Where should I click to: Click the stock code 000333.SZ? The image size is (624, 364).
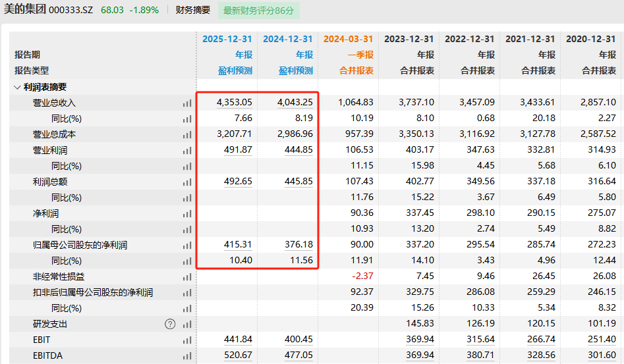(x=71, y=11)
